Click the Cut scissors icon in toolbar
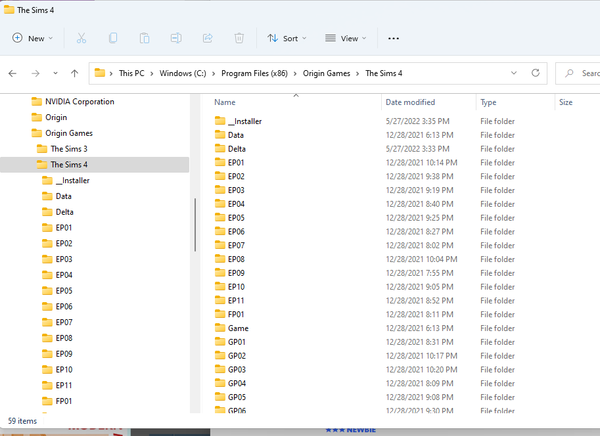 (x=81, y=38)
